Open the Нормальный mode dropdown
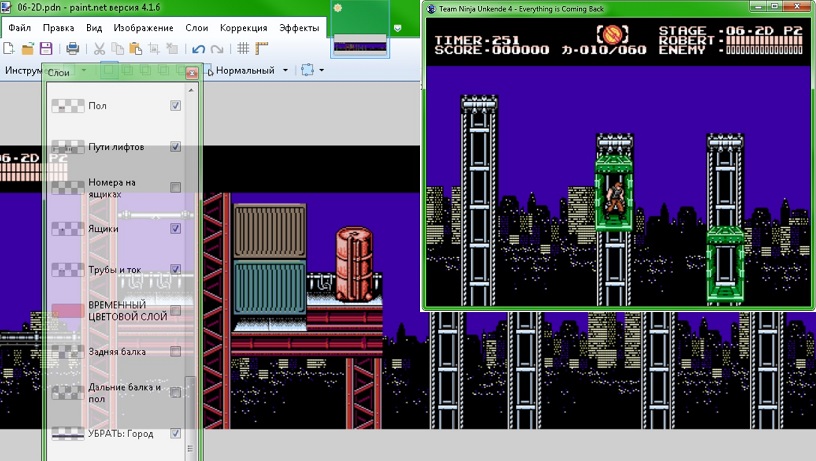Image resolution: width=816 pixels, height=461 pixels. (x=252, y=70)
